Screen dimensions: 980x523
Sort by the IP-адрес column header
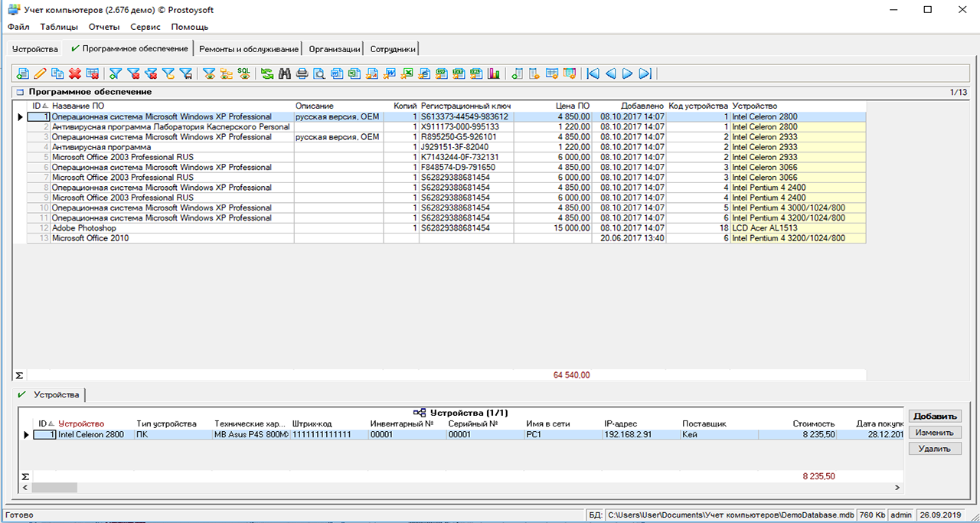pos(642,423)
